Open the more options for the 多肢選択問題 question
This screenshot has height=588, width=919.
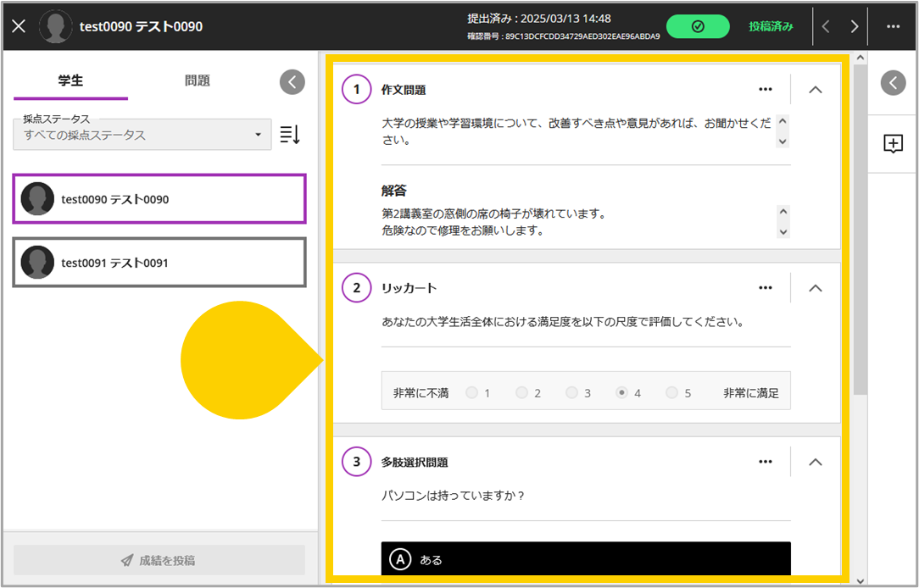tap(765, 462)
